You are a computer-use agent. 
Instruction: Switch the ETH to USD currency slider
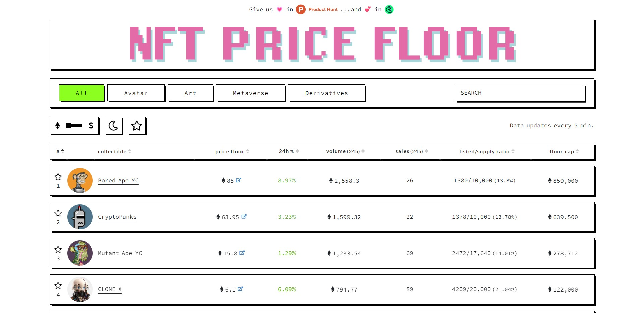point(74,126)
